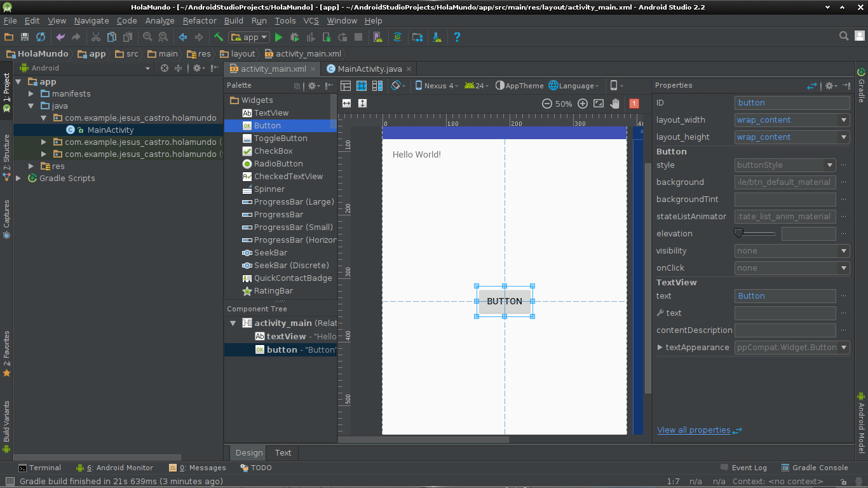Switch to the Text editor tab

point(283,453)
